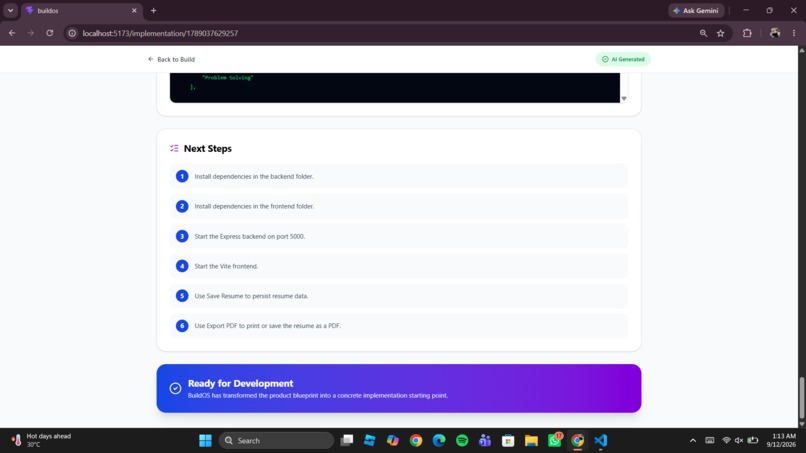Viewport: 806px width, 453px height.
Task: View site information icon
Action: tap(72, 33)
